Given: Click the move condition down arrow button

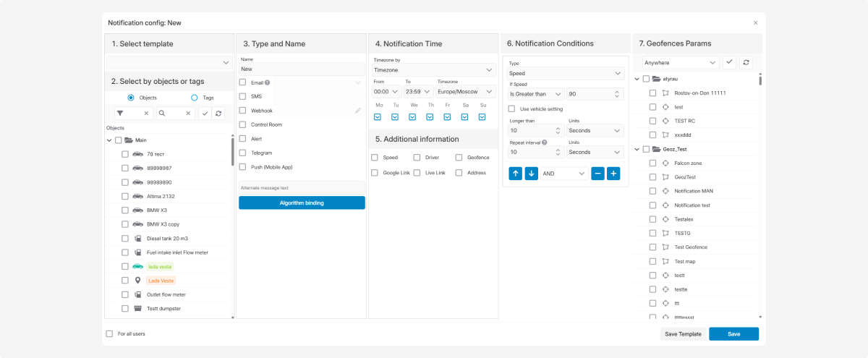Looking at the screenshot, I should pos(531,174).
